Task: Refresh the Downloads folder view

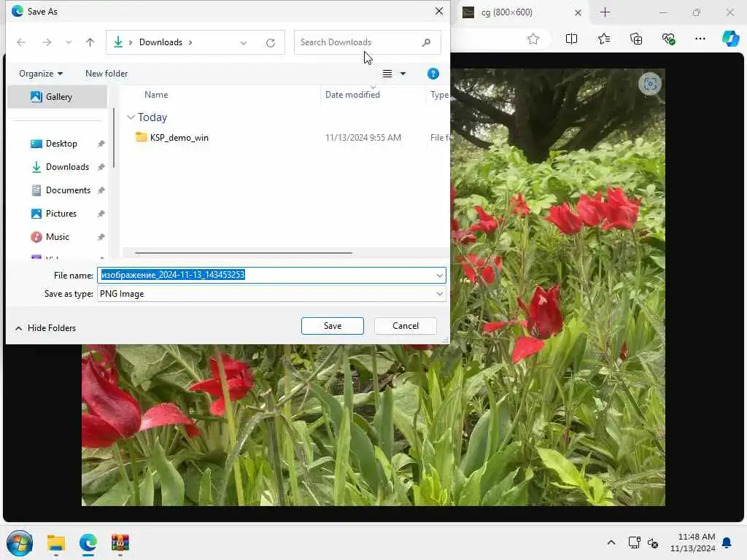Action: pos(271,43)
